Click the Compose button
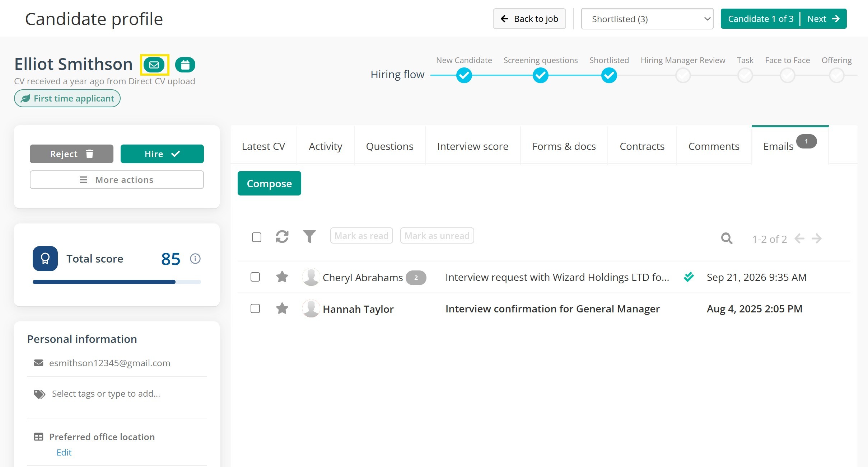The height and width of the screenshot is (467, 868). pos(269,183)
